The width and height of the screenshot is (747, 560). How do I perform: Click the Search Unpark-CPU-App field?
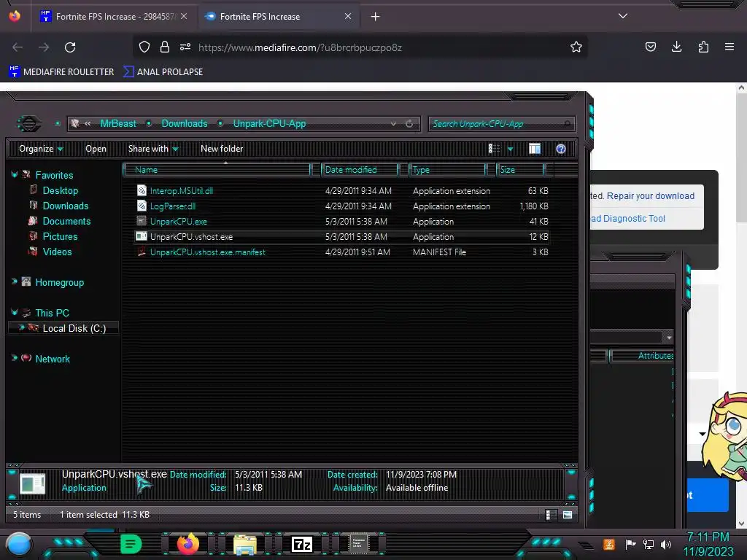(x=502, y=124)
